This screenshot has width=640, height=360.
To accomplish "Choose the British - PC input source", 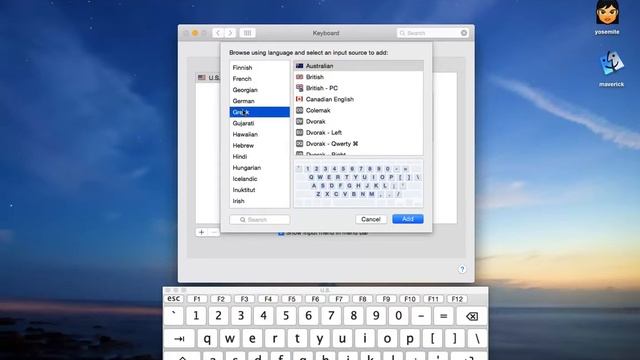I will pyautogui.click(x=358, y=88).
